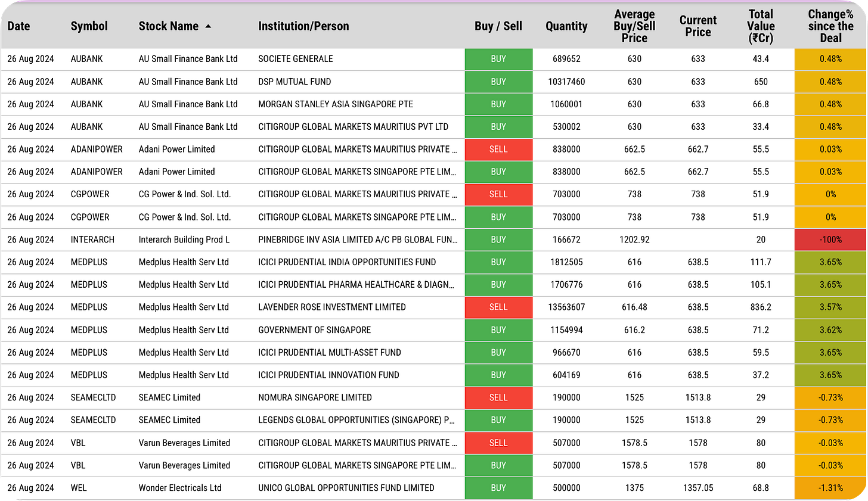Click quantity 1706776
The height and width of the screenshot is (501, 868).
(x=566, y=285)
